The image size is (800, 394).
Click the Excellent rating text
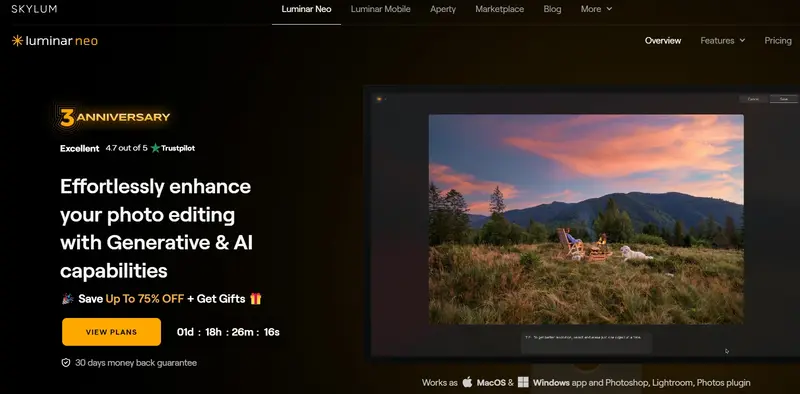[x=80, y=149]
